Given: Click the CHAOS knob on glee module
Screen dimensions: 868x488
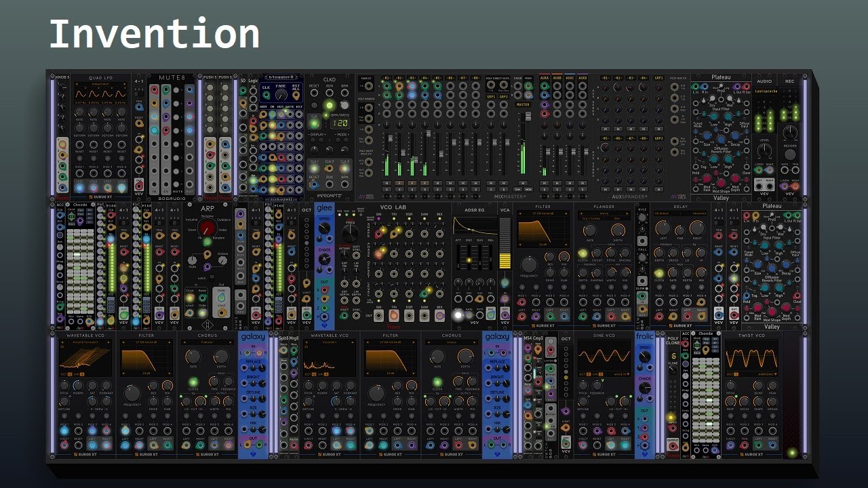Looking at the screenshot, I should (x=325, y=260).
